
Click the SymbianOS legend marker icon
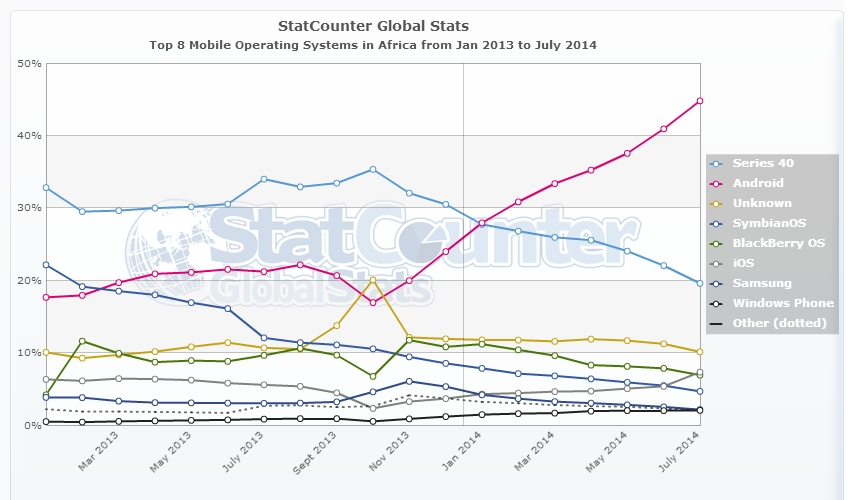716,223
